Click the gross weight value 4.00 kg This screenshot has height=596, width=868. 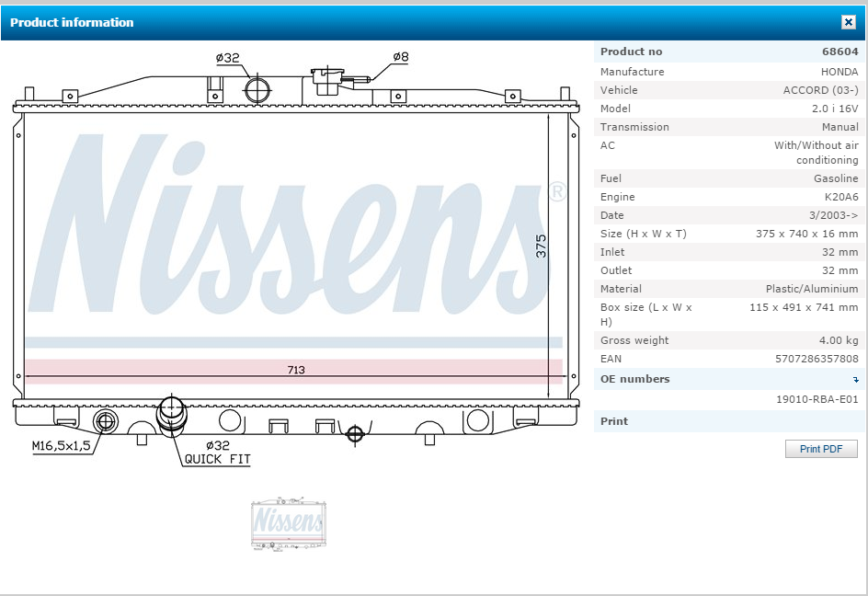pyautogui.click(x=839, y=340)
